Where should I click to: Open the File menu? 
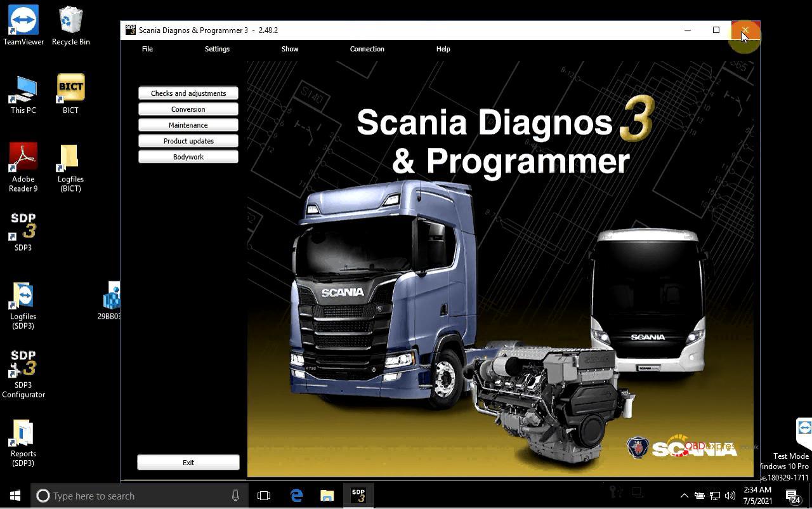point(147,49)
